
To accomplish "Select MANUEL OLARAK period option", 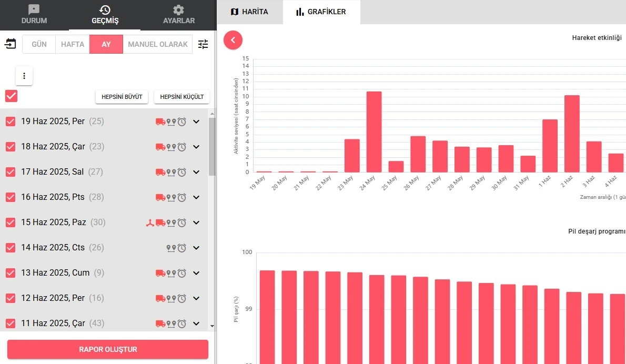I will click(x=158, y=44).
